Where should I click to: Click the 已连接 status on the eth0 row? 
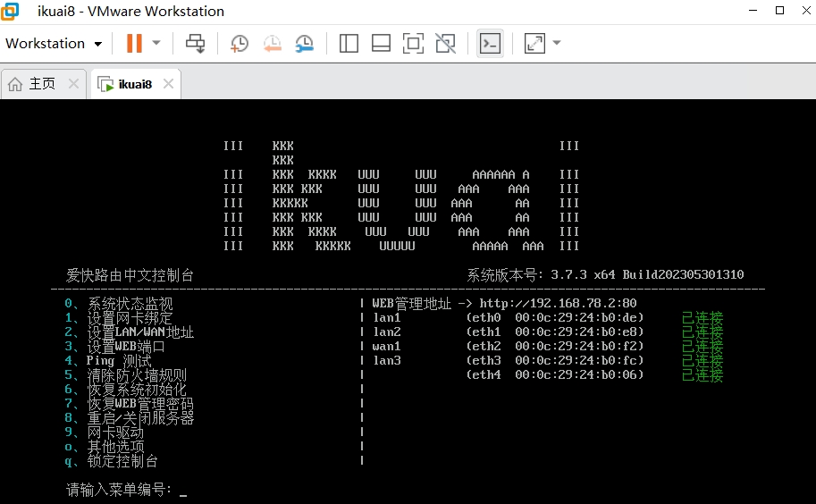click(x=702, y=318)
